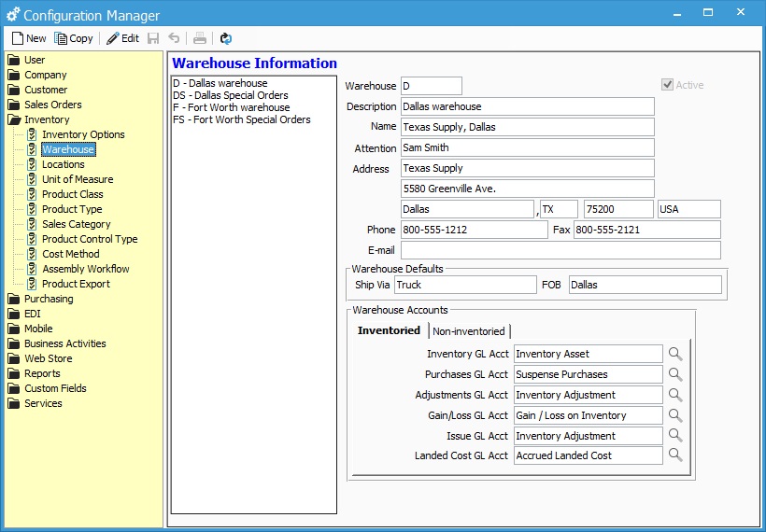Click the Refresh icon in toolbar
This screenshot has width=766, height=532.
click(x=226, y=38)
